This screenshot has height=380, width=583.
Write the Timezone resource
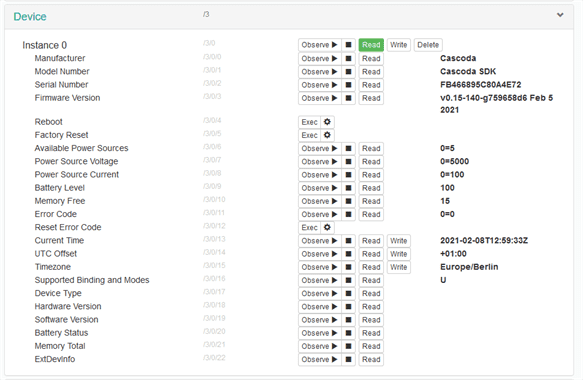(399, 267)
